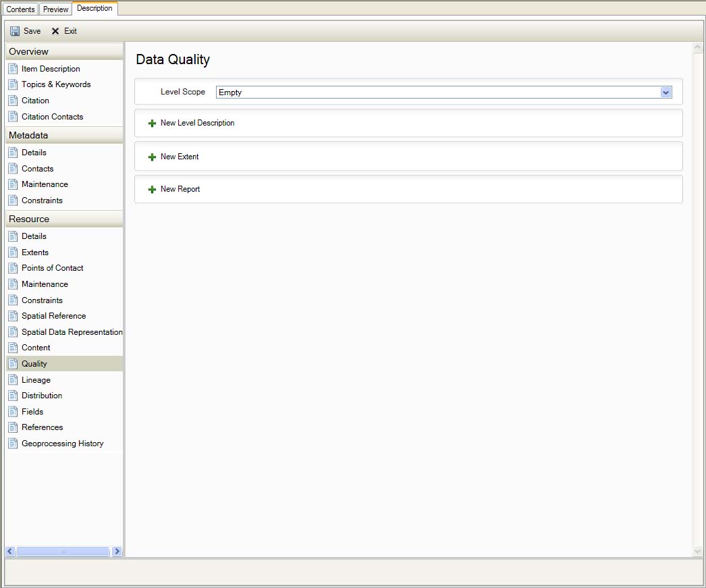Select Spatial Reference in the sidebar
Viewport: 706px width, 588px height.
click(53, 316)
